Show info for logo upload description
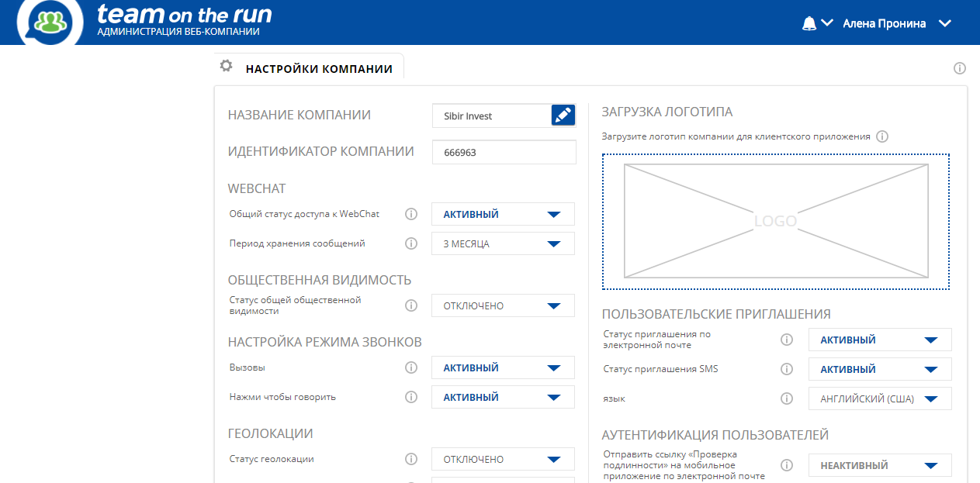Viewport: 980px width, 483px height. coord(882,136)
